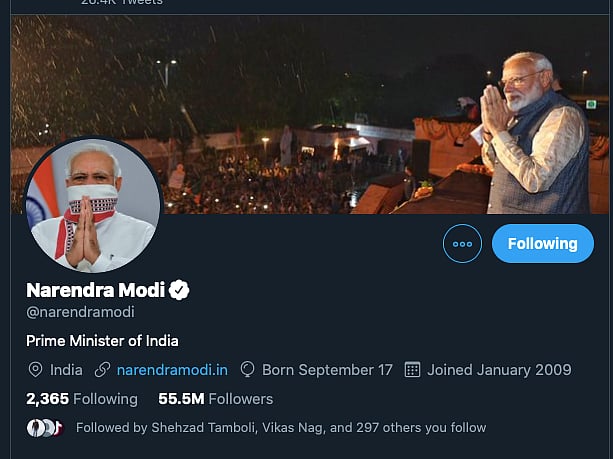Click the blue verified badge

pyautogui.click(x=180, y=291)
